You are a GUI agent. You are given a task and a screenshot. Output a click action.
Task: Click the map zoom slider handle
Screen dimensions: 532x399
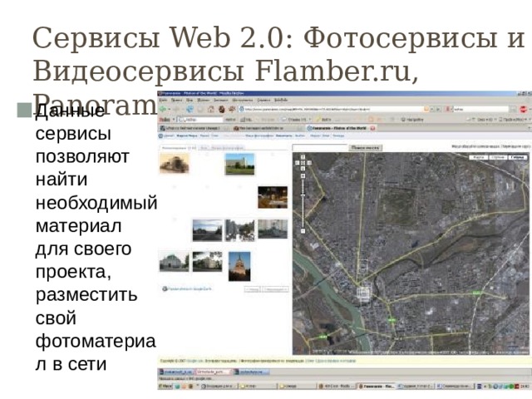(x=303, y=195)
